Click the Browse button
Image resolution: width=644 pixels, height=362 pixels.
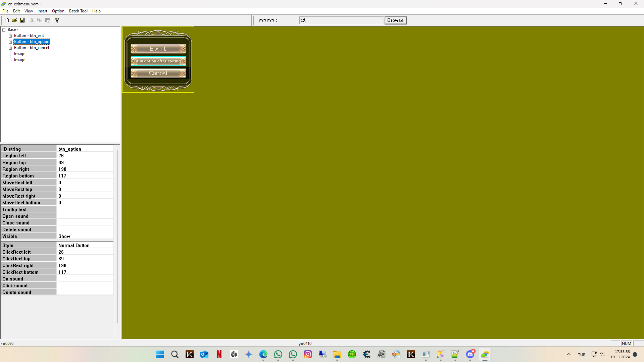point(395,20)
